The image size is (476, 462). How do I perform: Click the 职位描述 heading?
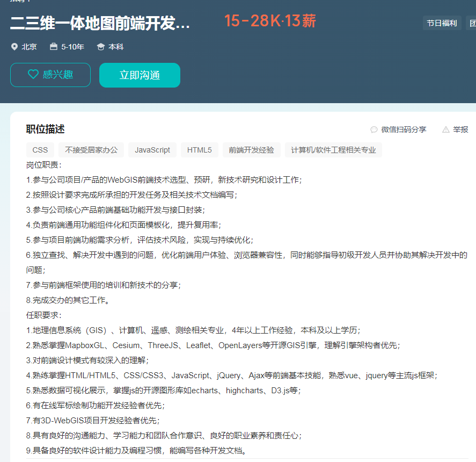tap(45, 129)
